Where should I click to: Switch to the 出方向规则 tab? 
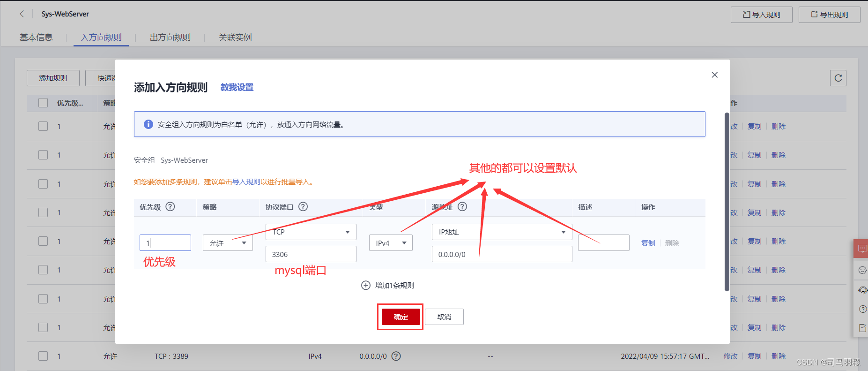pyautogui.click(x=170, y=37)
